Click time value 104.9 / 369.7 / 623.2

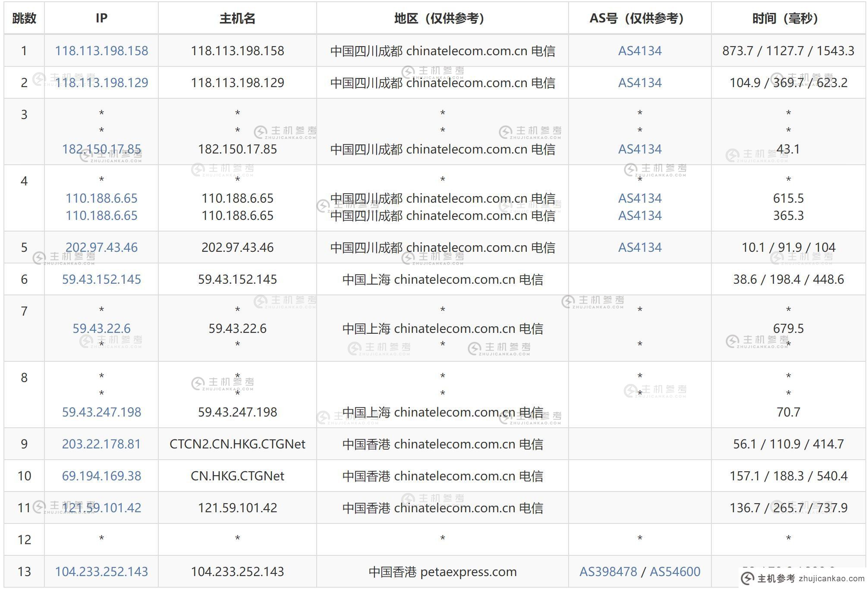(x=788, y=83)
